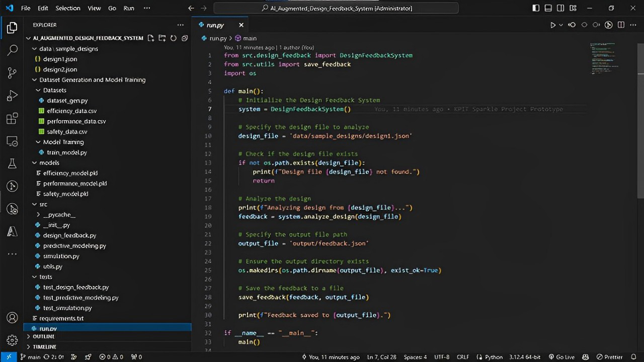Viewport: 644px width, 362px height.
Task: Click errors and warnings count in status bar
Action: (111, 357)
